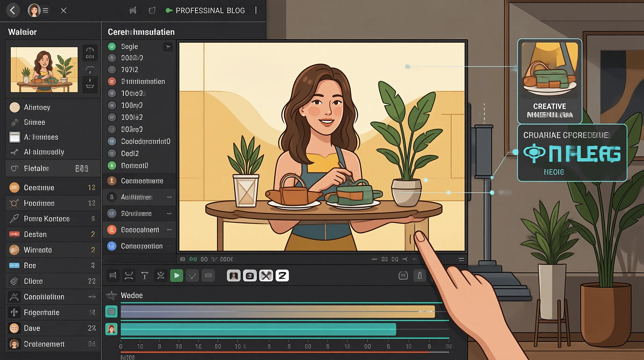644x360 pixels.
Task: Select the Ceertiiiye list item
Action: [53, 187]
